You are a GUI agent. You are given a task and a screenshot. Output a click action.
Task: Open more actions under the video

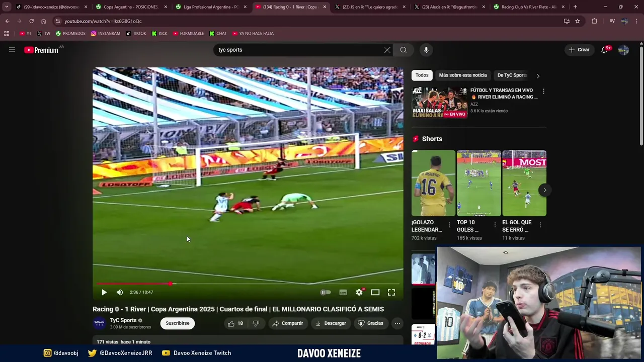pos(397,323)
